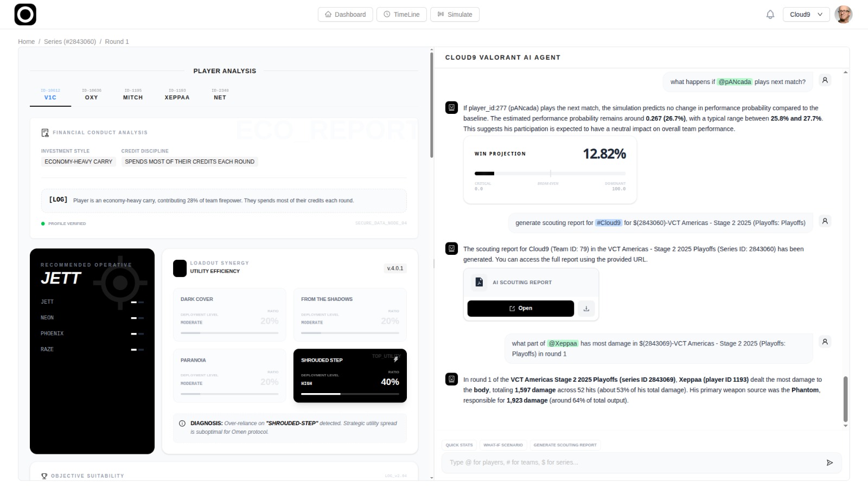Click AI bot icon beside scouting report answer
Image resolution: width=868 pixels, height=488 pixels.
tap(452, 248)
